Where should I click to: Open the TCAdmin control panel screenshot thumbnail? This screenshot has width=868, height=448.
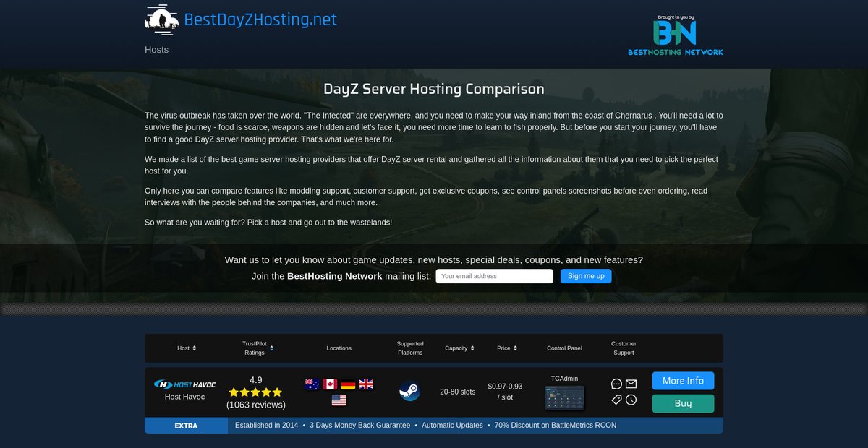point(564,398)
